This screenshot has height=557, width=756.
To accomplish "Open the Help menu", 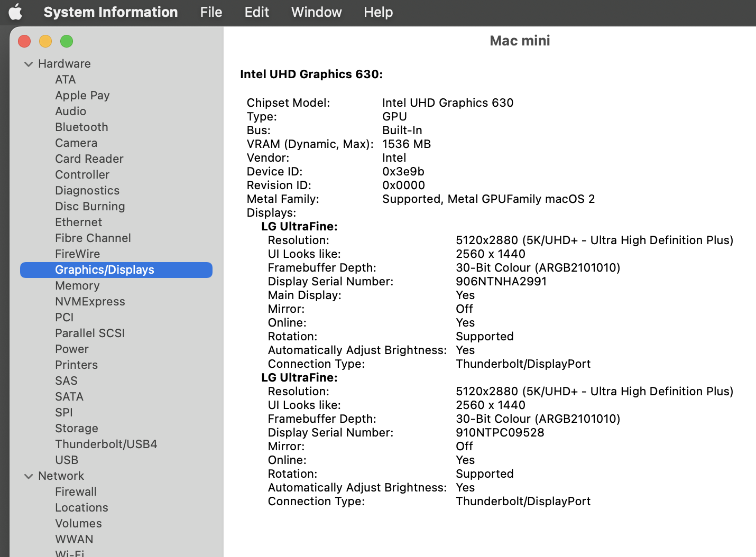I will pyautogui.click(x=378, y=12).
